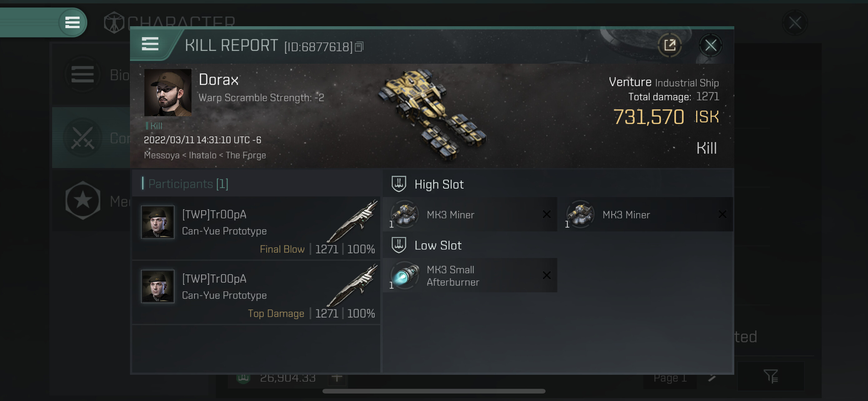Open the main menu in the green corner
Viewport: 868px width, 401px height.
[72, 22]
